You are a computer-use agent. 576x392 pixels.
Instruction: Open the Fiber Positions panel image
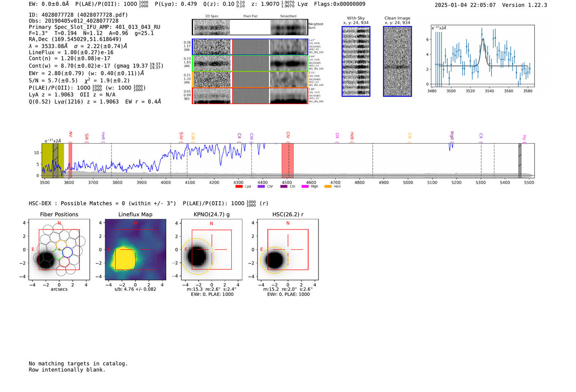(x=59, y=249)
